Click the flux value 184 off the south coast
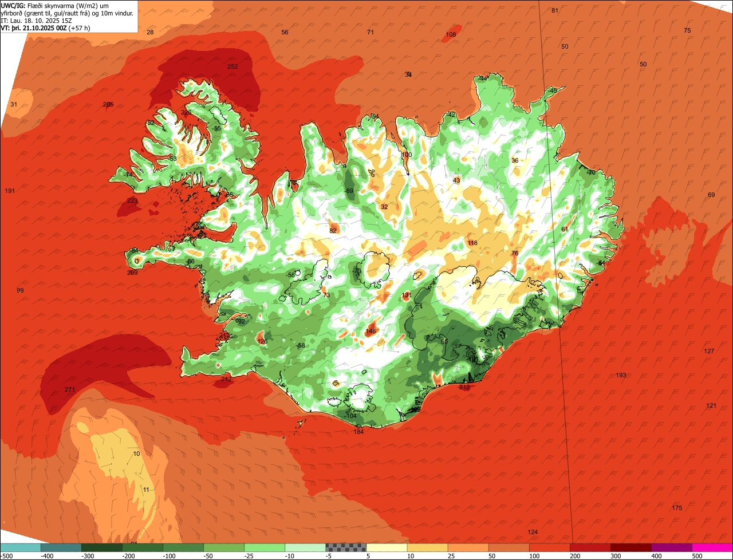This screenshot has width=733, height=560. (x=358, y=431)
